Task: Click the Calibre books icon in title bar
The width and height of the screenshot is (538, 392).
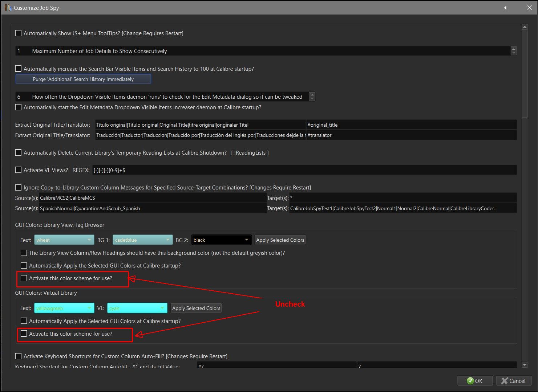Action: click(x=8, y=8)
